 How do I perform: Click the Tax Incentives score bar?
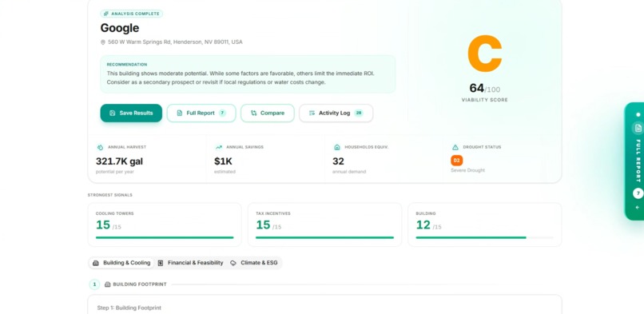pyautogui.click(x=324, y=237)
